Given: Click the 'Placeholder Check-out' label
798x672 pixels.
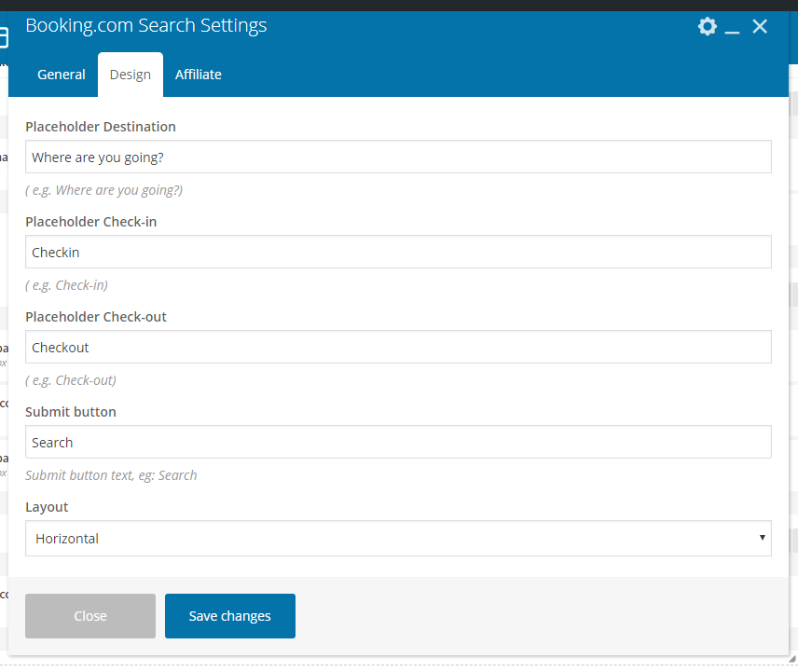Looking at the screenshot, I should (x=96, y=317).
